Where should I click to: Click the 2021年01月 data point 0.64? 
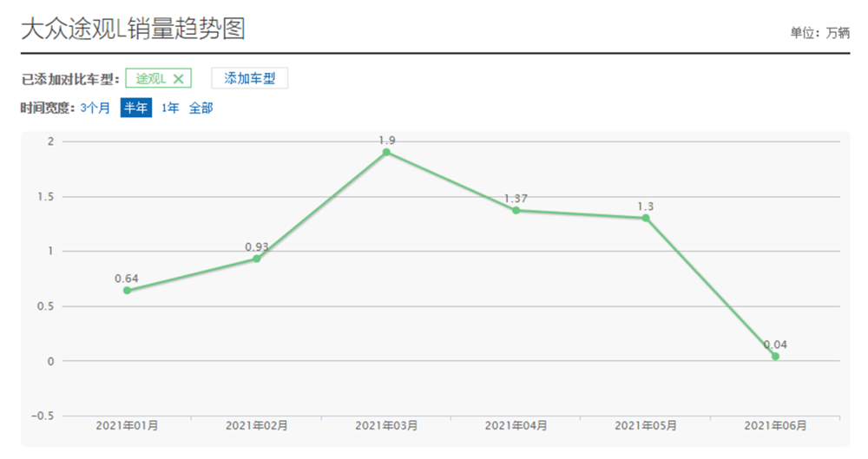click(x=128, y=290)
